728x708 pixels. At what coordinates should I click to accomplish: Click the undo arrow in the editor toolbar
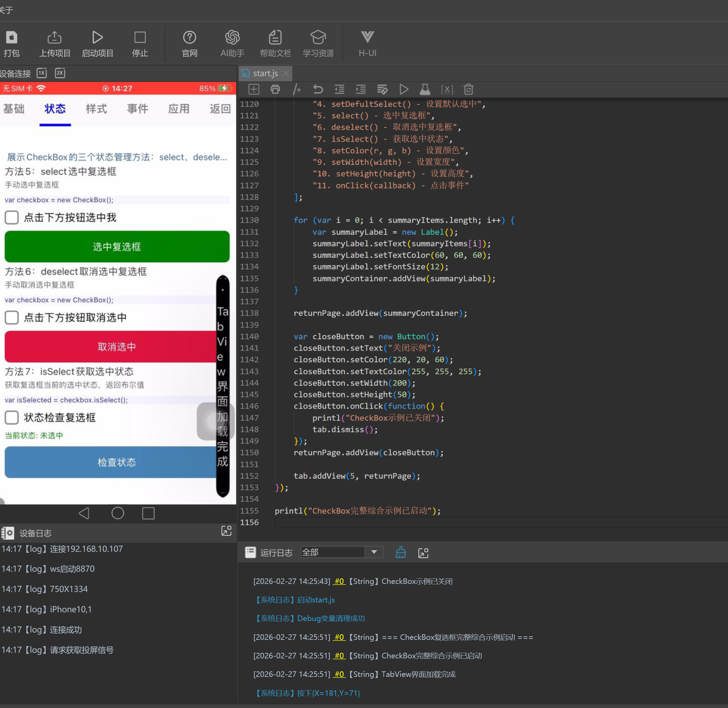coord(318,89)
